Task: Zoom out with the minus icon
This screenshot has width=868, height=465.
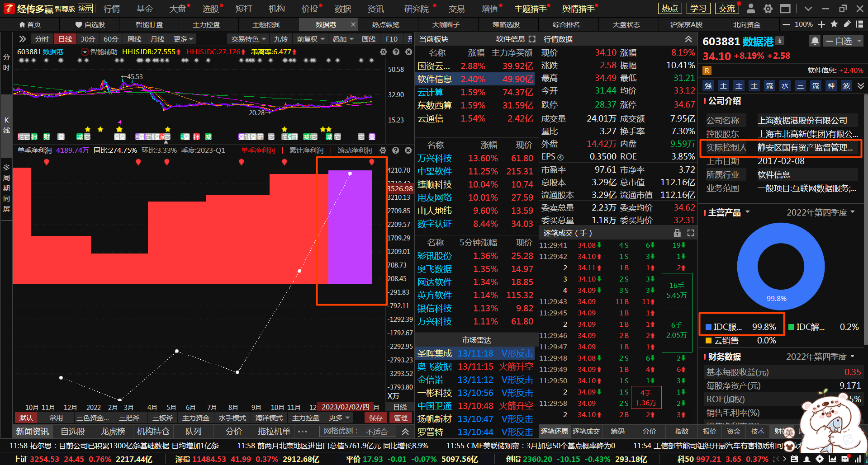Action: point(786,24)
